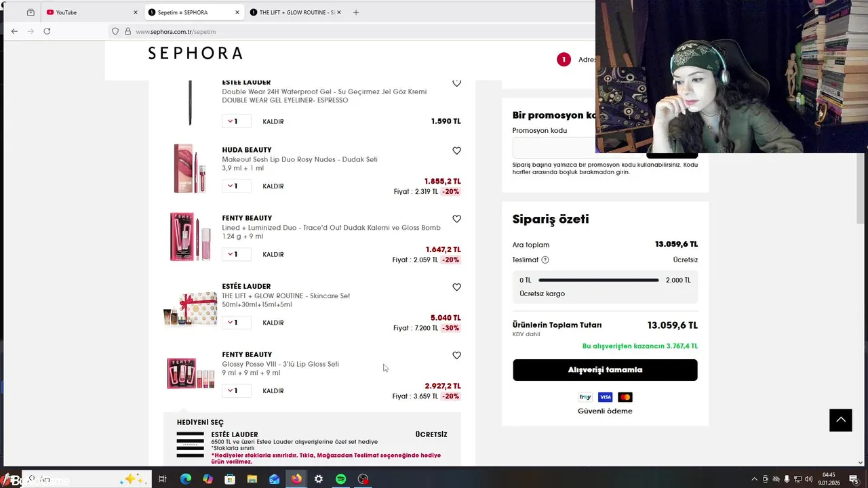This screenshot has height=488, width=868.
Task: Open notification center icon
Action: (854, 479)
